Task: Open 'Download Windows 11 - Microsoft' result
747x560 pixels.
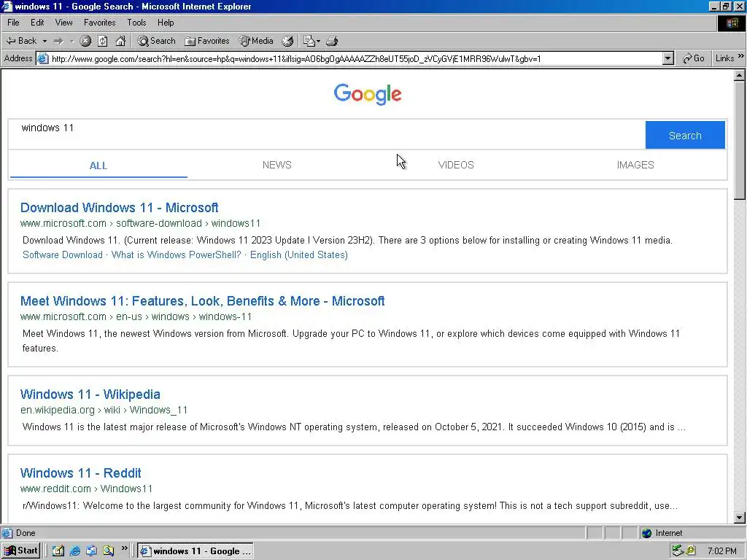Action: pos(119,208)
